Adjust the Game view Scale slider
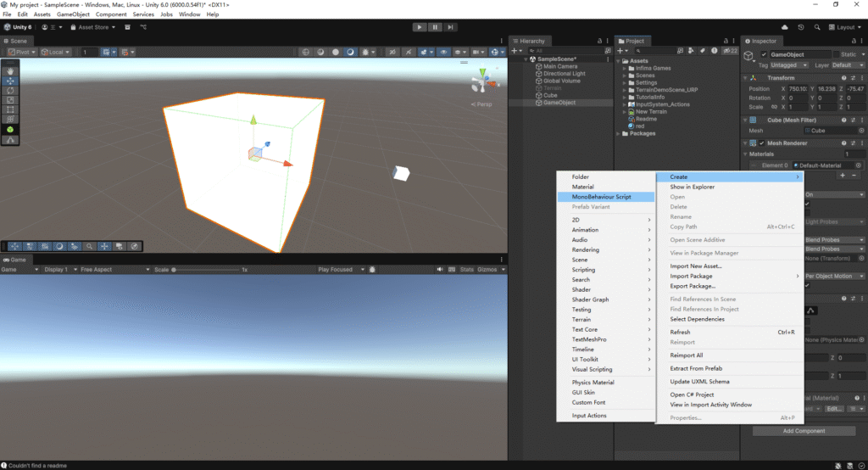 coord(205,270)
